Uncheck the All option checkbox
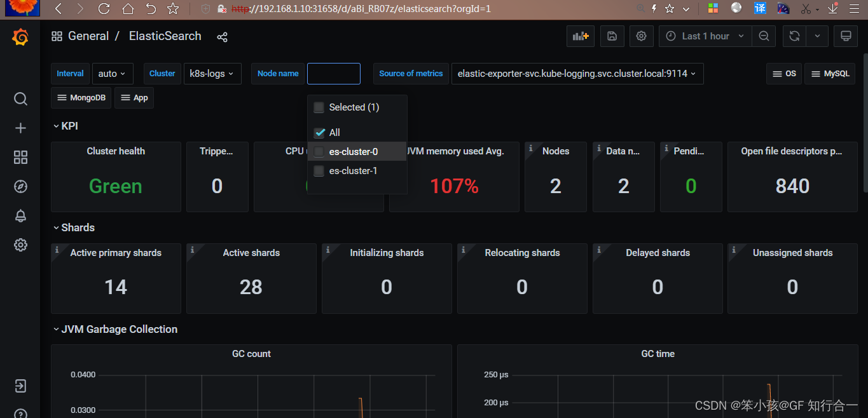This screenshot has width=868, height=418. click(319, 133)
